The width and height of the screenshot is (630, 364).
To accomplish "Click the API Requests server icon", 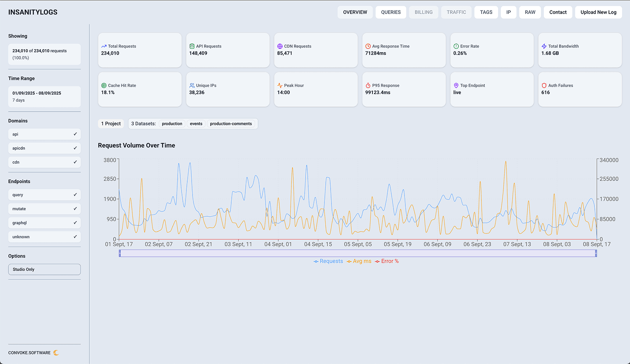I will 192,45.
